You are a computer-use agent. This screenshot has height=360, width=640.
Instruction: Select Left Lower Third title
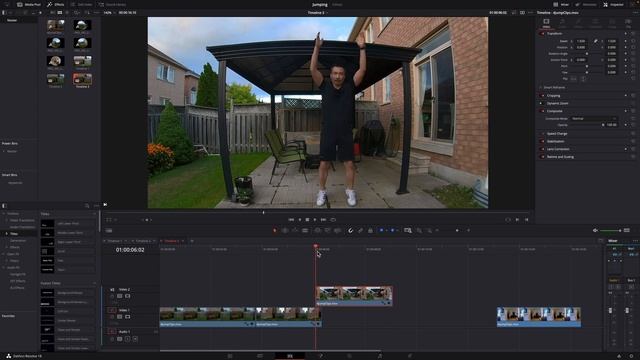68,224
